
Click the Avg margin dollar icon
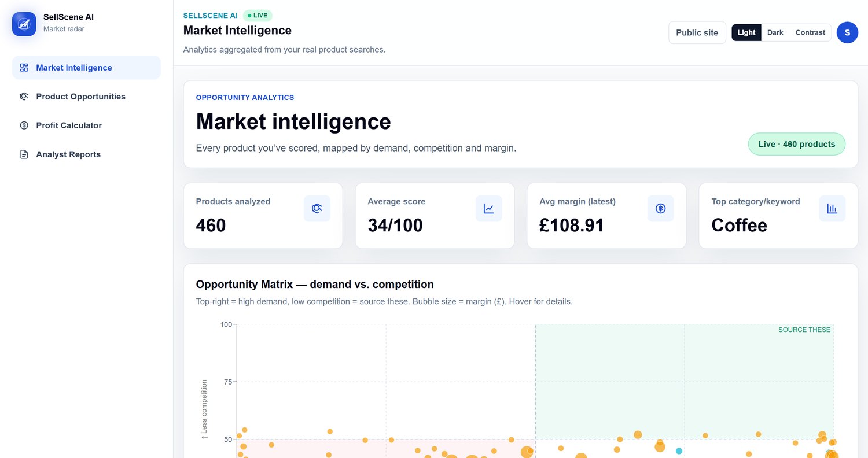(661, 208)
